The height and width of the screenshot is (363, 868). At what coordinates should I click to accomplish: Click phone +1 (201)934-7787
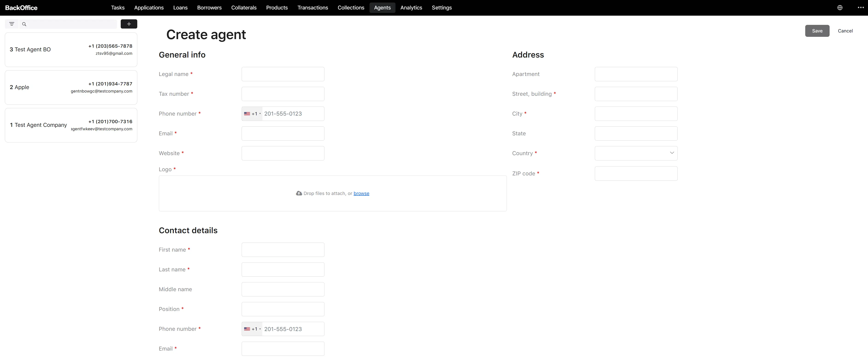click(110, 84)
